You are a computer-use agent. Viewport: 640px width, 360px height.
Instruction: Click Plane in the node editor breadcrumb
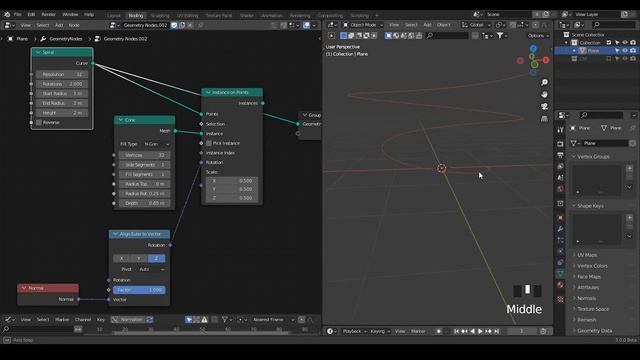click(22, 39)
